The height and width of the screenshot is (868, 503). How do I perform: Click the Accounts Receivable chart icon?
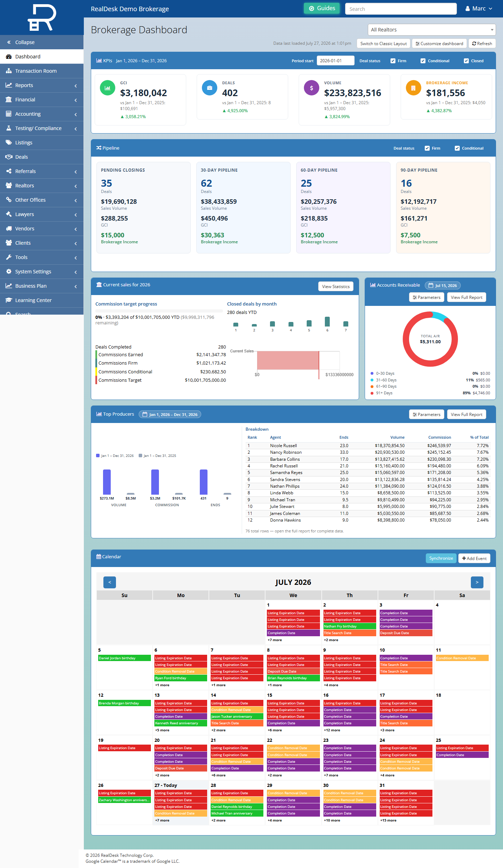[x=373, y=285]
